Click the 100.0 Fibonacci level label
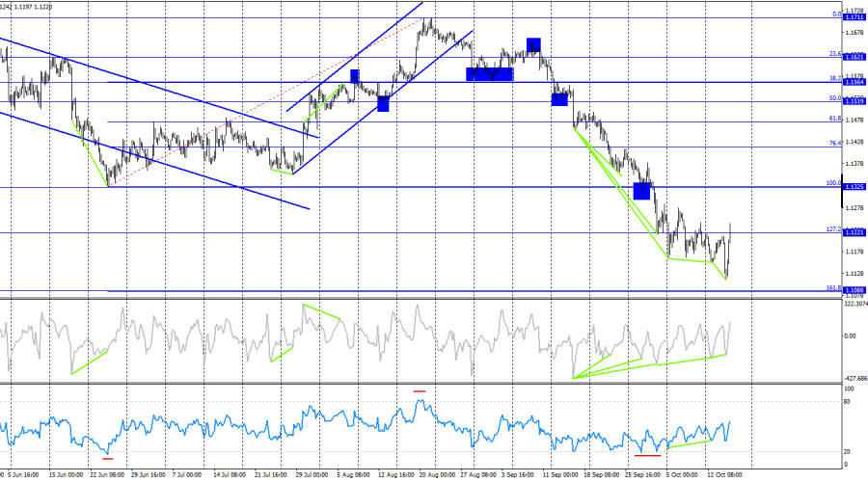868x482 pixels. 833,183
